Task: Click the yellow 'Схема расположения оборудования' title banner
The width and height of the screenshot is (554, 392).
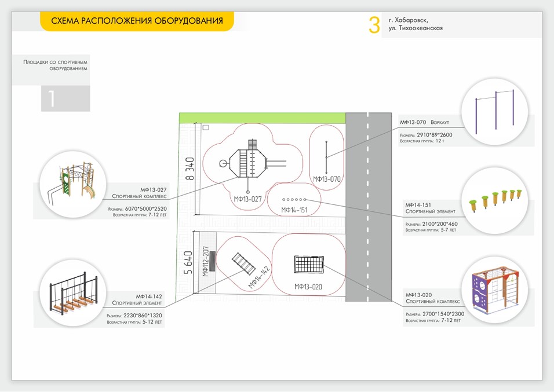Action: click(137, 21)
